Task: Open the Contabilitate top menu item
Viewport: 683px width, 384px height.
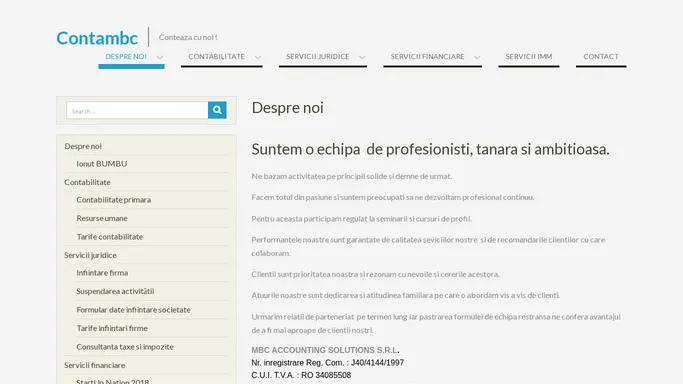Action: [216, 57]
